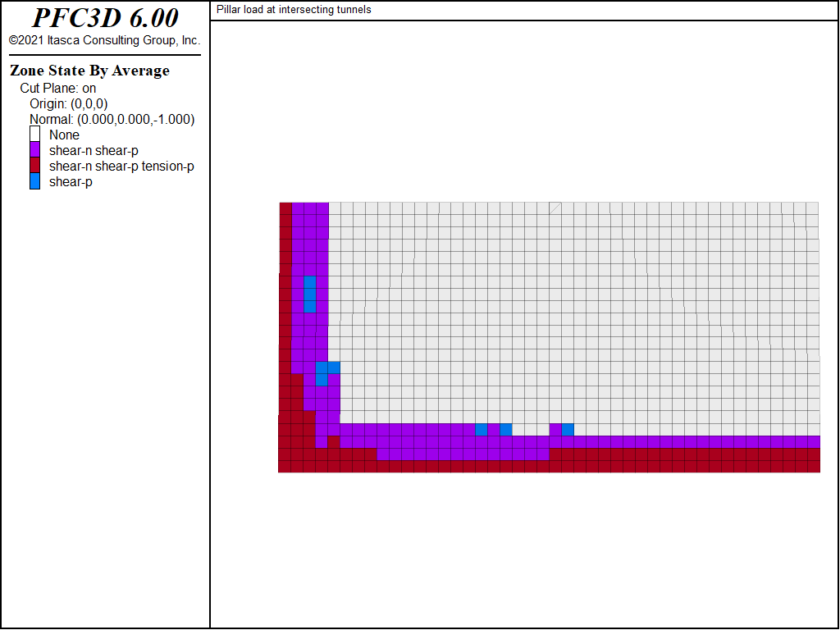Click the 'shear-n shear-p' legend label
840x630 pixels.
[x=94, y=151]
